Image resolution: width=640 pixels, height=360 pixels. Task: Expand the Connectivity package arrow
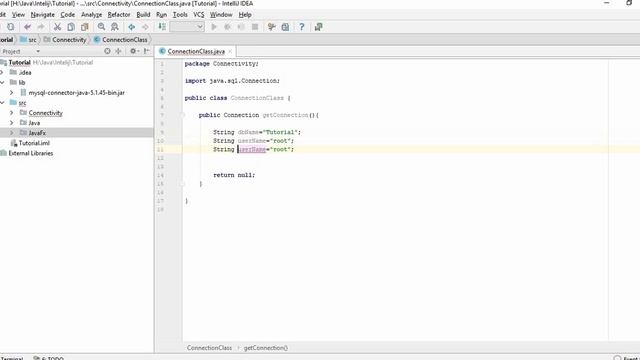click(x=11, y=113)
